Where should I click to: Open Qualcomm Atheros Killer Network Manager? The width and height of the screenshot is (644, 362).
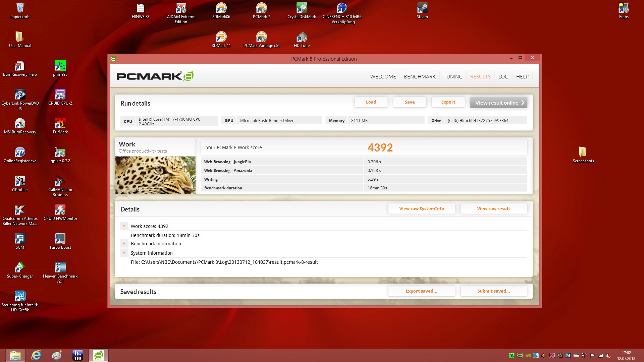(x=20, y=215)
